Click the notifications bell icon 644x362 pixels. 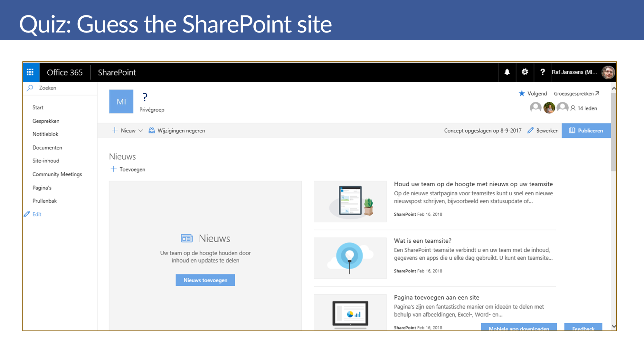pos(507,72)
